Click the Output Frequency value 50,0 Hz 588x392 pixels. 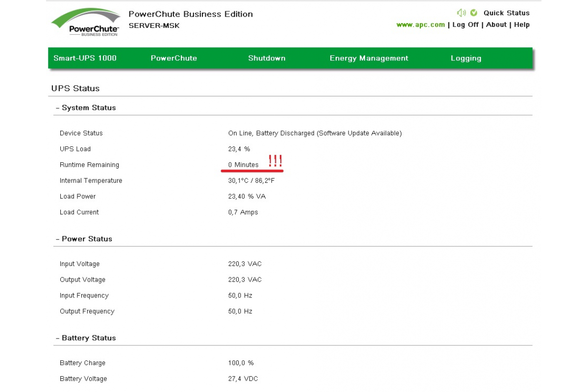(241, 311)
